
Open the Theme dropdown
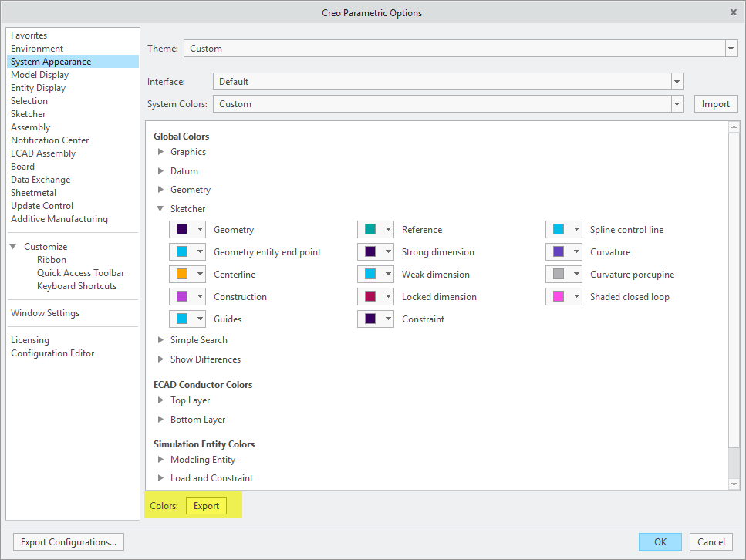pyautogui.click(x=731, y=49)
